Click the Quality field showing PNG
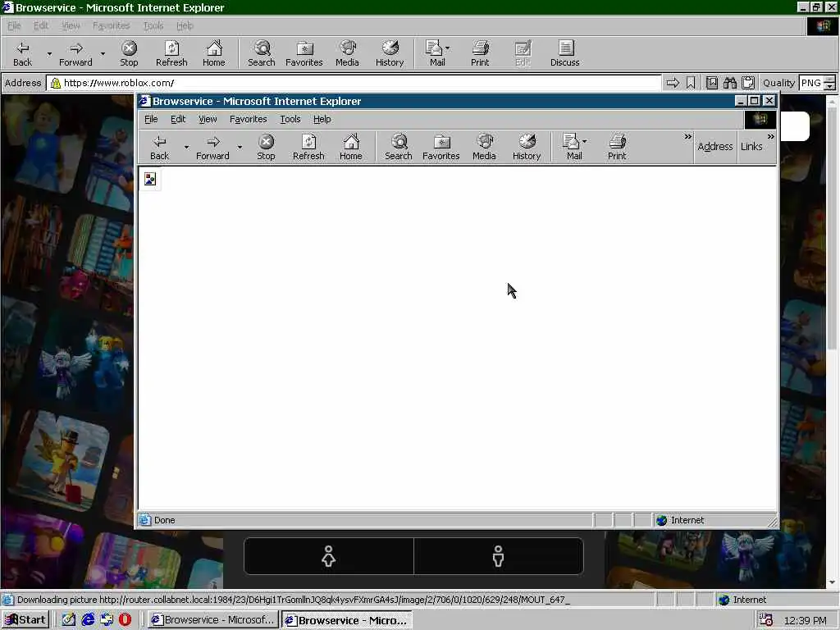Screen dimensions: 840x630 click(x=811, y=83)
